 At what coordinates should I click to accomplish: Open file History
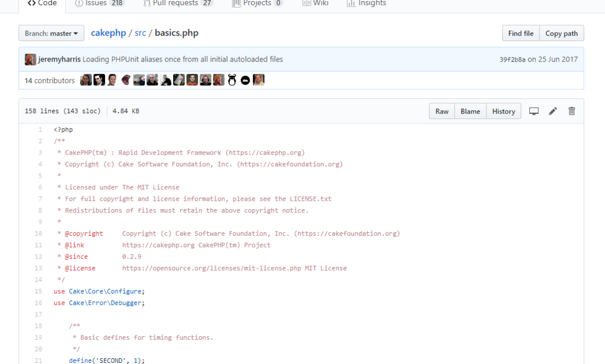(x=503, y=111)
